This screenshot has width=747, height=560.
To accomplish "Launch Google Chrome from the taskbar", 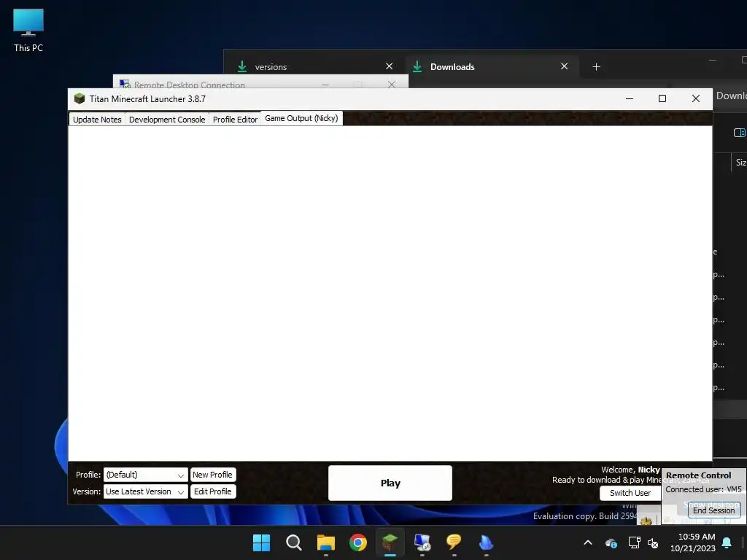I will (x=357, y=542).
